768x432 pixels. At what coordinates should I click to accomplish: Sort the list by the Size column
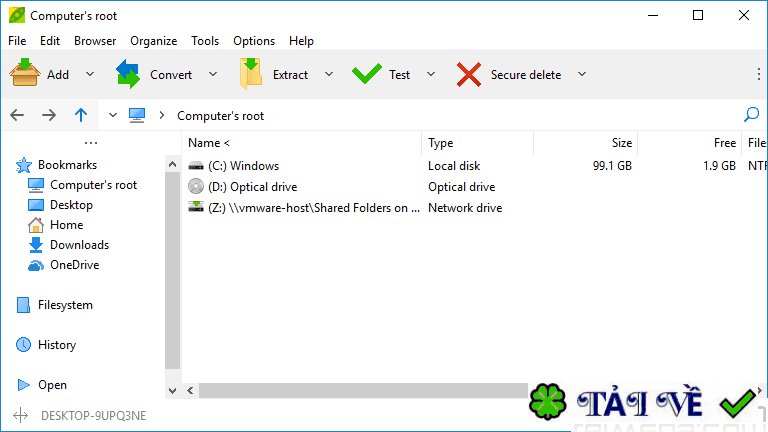(621, 143)
